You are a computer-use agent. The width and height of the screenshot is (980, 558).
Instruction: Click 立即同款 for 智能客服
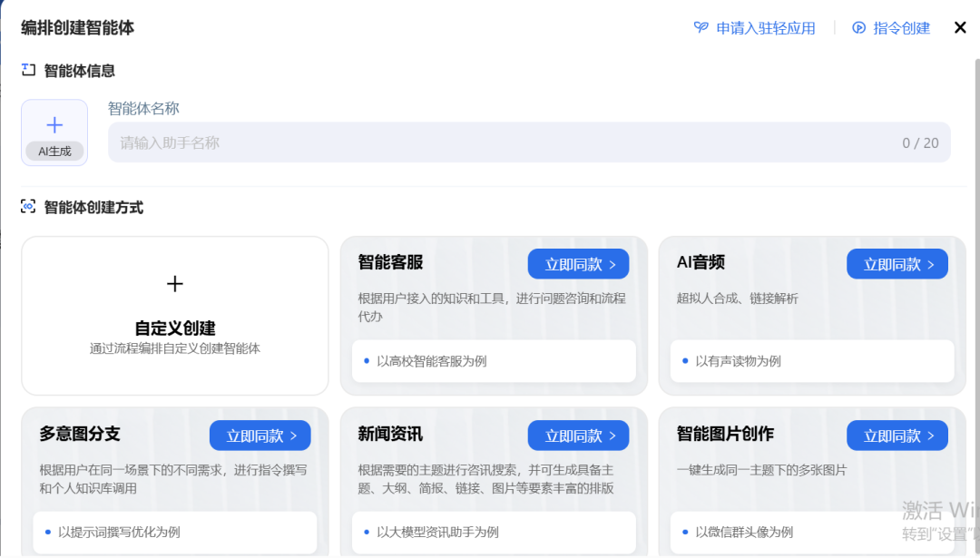coord(578,264)
